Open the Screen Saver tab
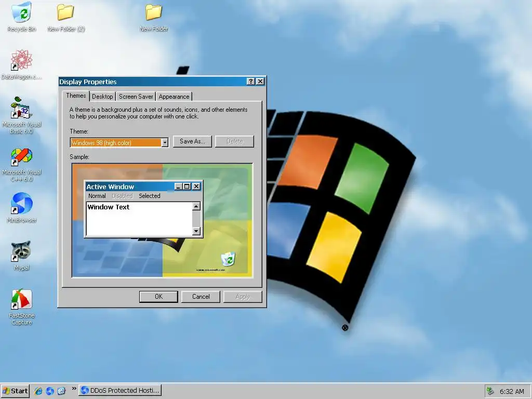 pyautogui.click(x=136, y=97)
